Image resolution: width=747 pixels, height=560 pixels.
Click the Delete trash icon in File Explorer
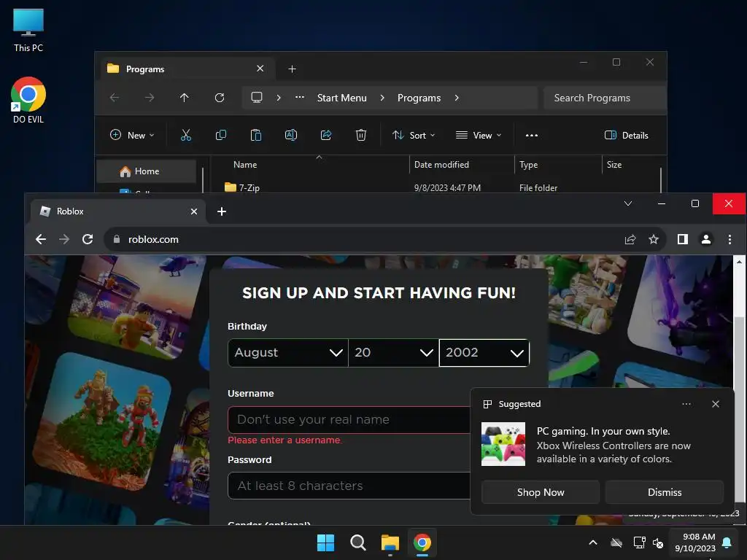pyautogui.click(x=361, y=135)
